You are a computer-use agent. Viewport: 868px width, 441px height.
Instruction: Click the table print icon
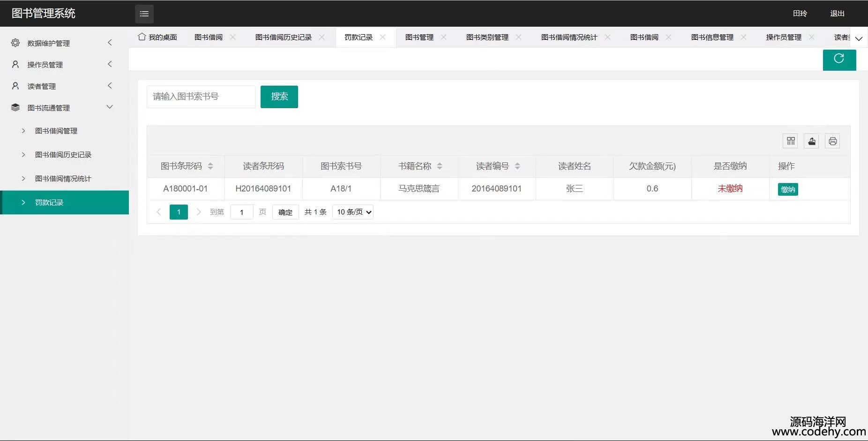832,141
